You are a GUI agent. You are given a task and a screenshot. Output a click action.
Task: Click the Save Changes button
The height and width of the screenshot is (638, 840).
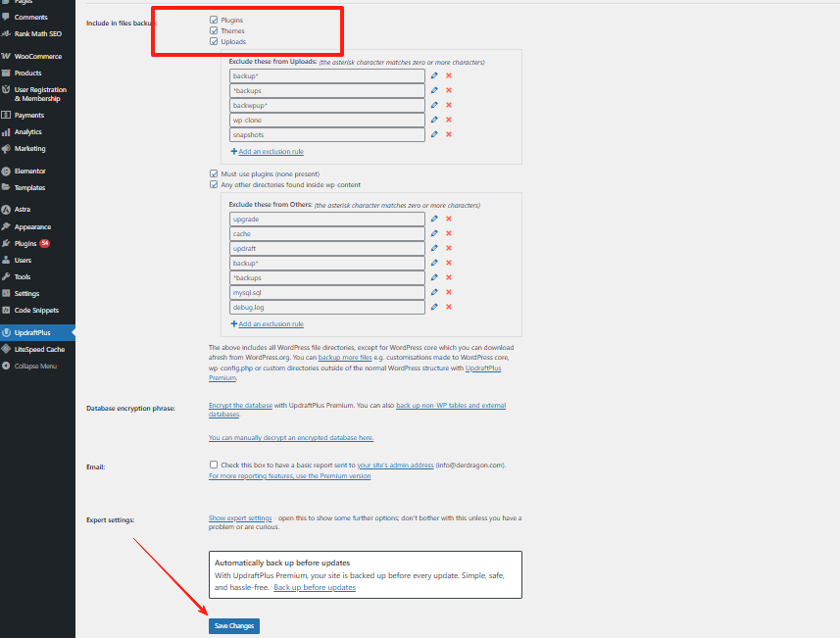[234, 625]
